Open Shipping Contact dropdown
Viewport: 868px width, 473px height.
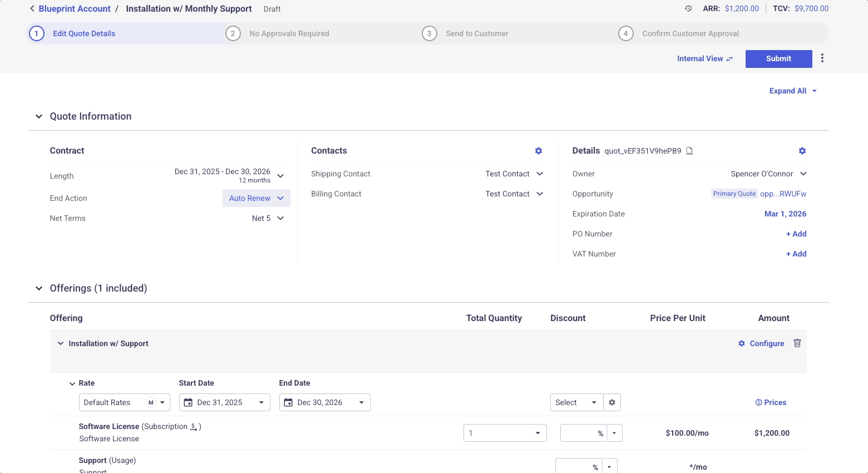point(514,174)
